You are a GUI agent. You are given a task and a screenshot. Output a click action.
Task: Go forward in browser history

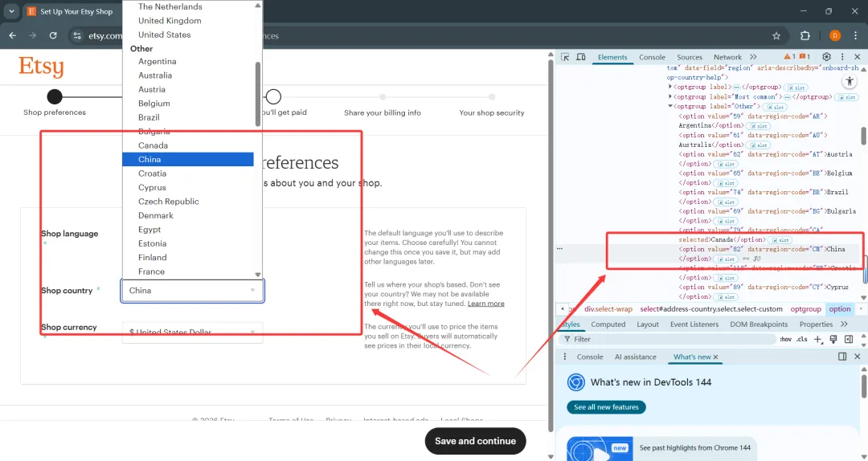[33, 35]
